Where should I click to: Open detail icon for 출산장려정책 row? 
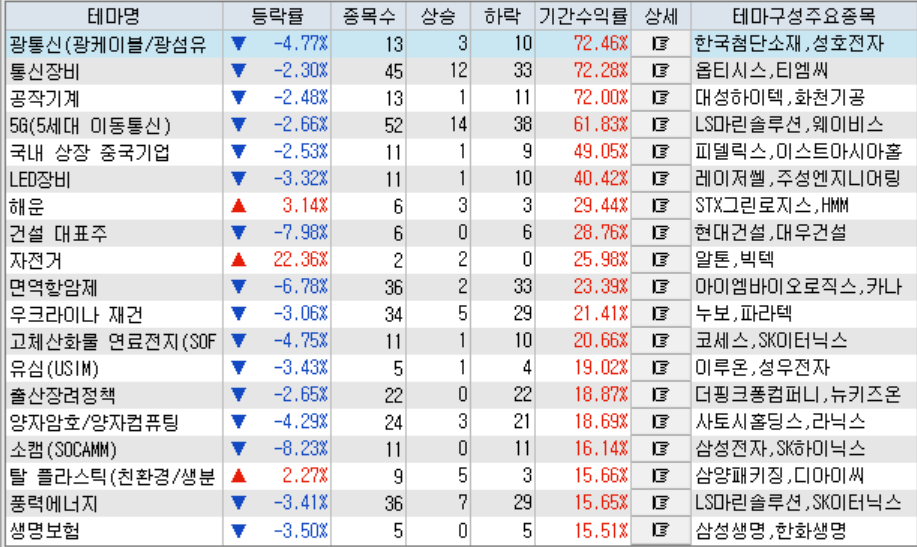661,395
